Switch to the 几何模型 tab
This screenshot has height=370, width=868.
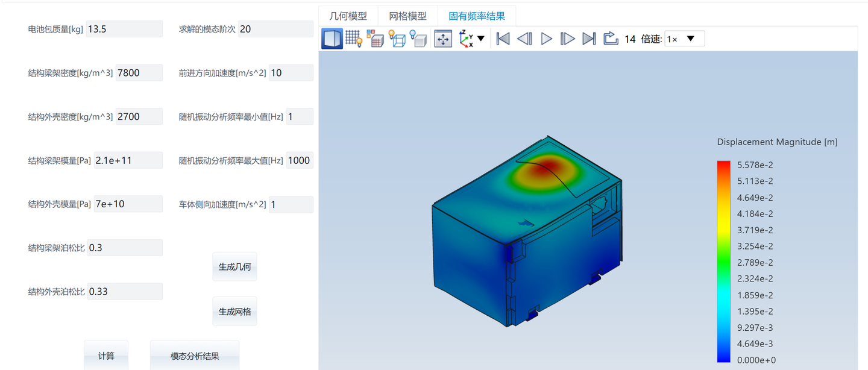(x=348, y=16)
